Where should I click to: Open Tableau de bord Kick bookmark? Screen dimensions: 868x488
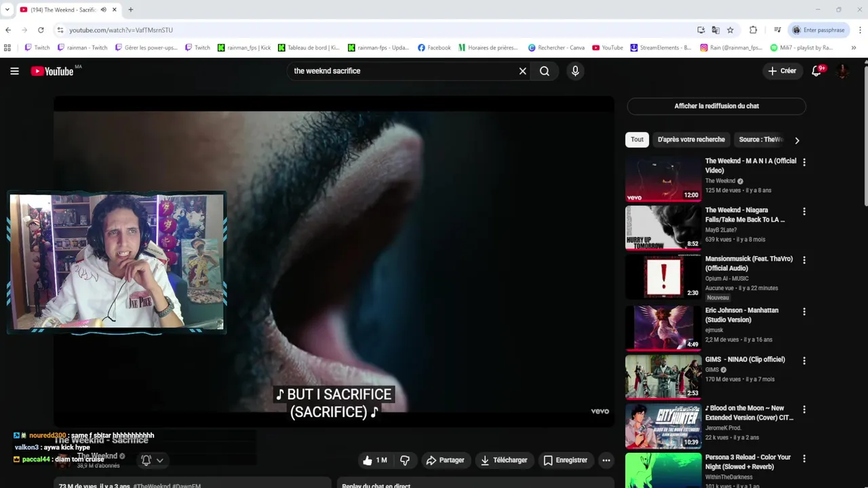pyautogui.click(x=308, y=47)
